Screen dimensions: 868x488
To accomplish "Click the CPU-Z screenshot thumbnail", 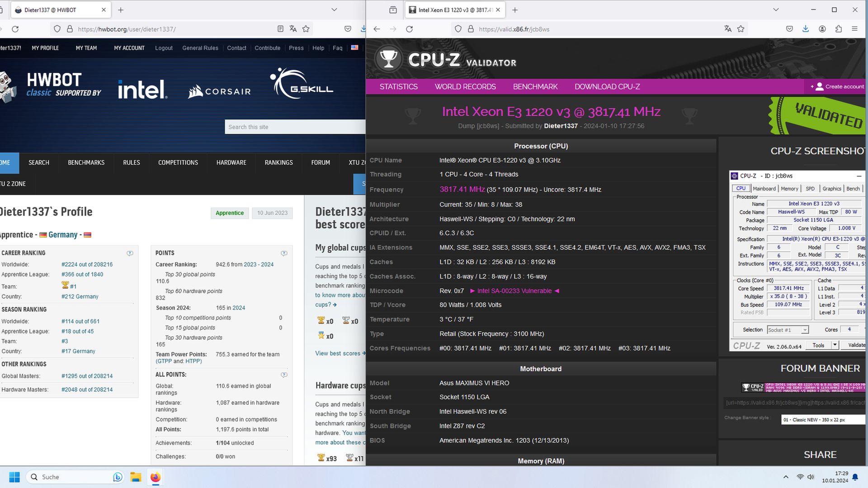I will click(x=798, y=261).
